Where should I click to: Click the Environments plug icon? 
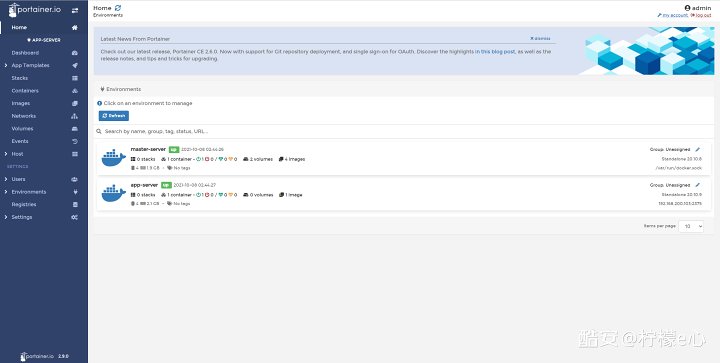tap(74, 192)
